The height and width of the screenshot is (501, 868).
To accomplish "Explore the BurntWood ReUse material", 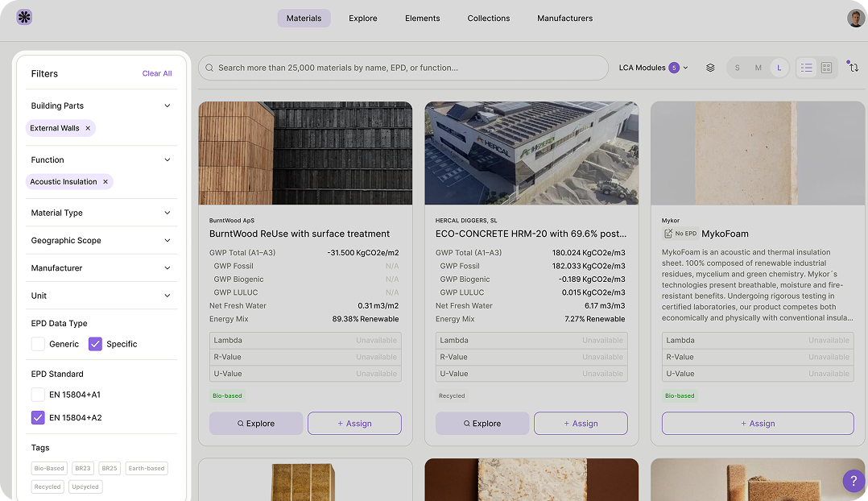I will click(x=256, y=424).
